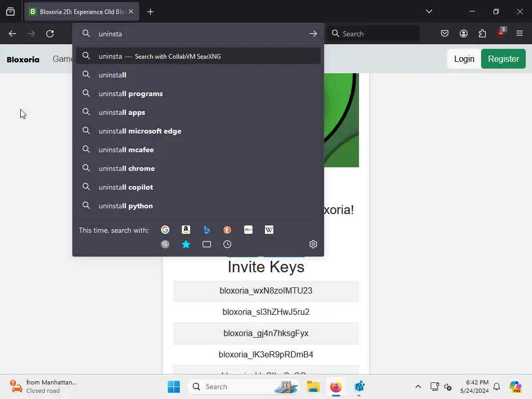Screen dimensions: 532x399
Task: Select invite key bloxoria_wxN8zoIMTU23
Action: [266, 291]
